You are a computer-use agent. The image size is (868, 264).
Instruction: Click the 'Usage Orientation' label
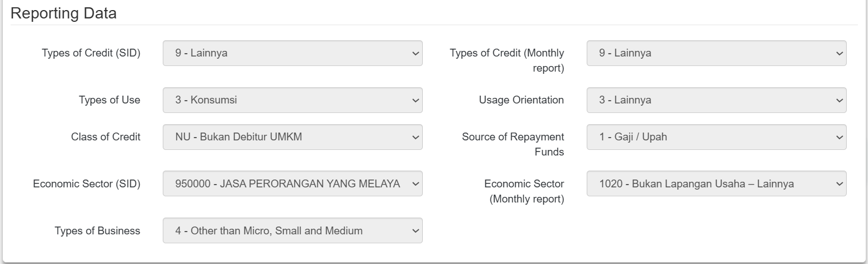click(521, 100)
